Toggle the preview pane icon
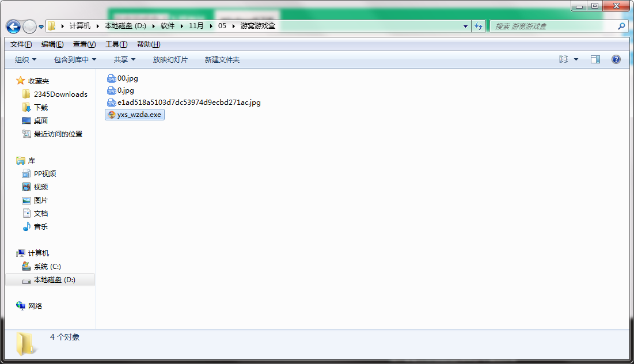 point(595,59)
